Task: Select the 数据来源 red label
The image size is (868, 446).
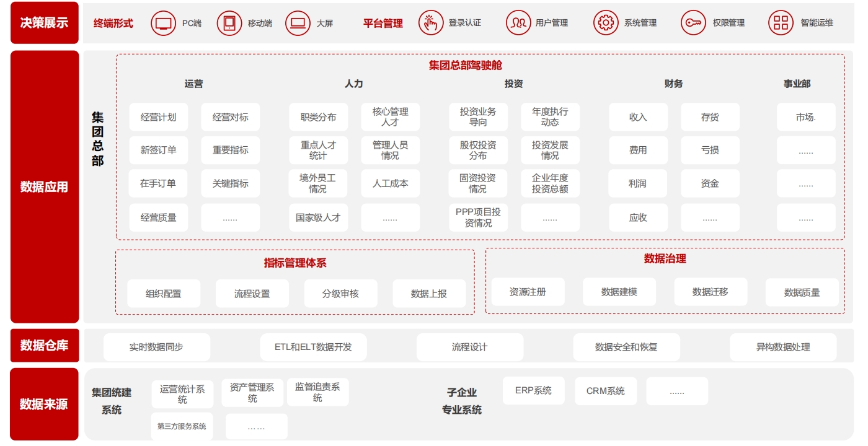Action: [45, 404]
